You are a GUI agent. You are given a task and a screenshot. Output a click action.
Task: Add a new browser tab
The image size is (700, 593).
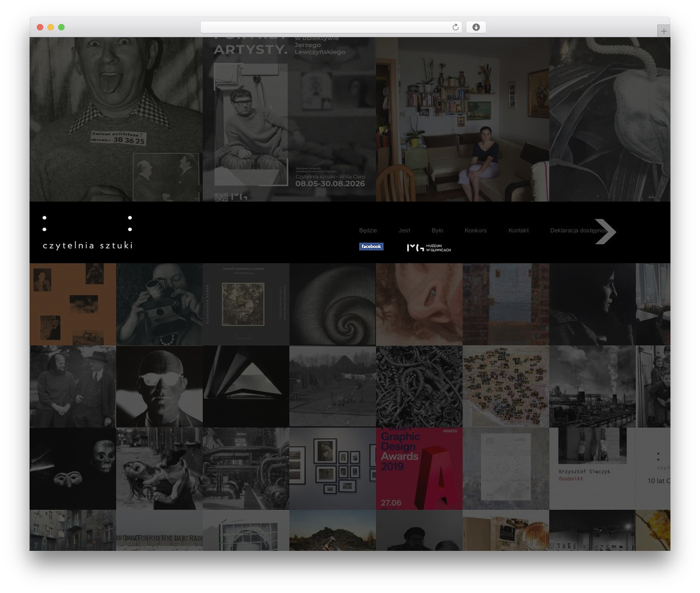tap(663, 31)
